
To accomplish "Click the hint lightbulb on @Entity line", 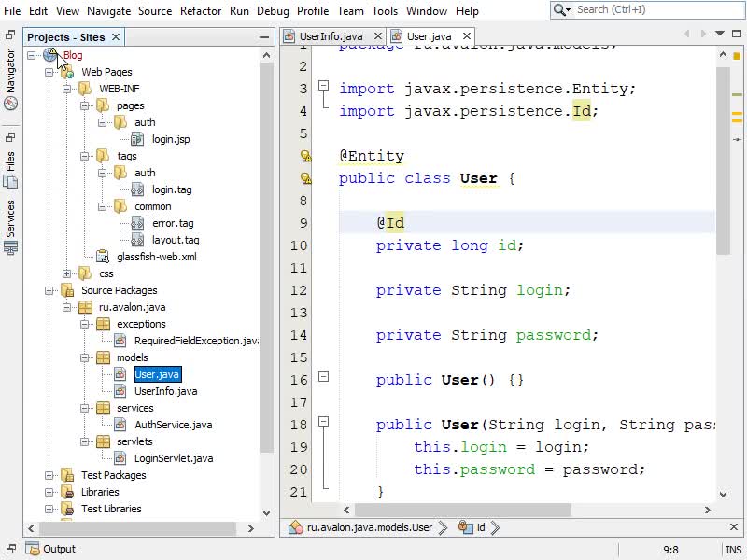I will [306, 156].
